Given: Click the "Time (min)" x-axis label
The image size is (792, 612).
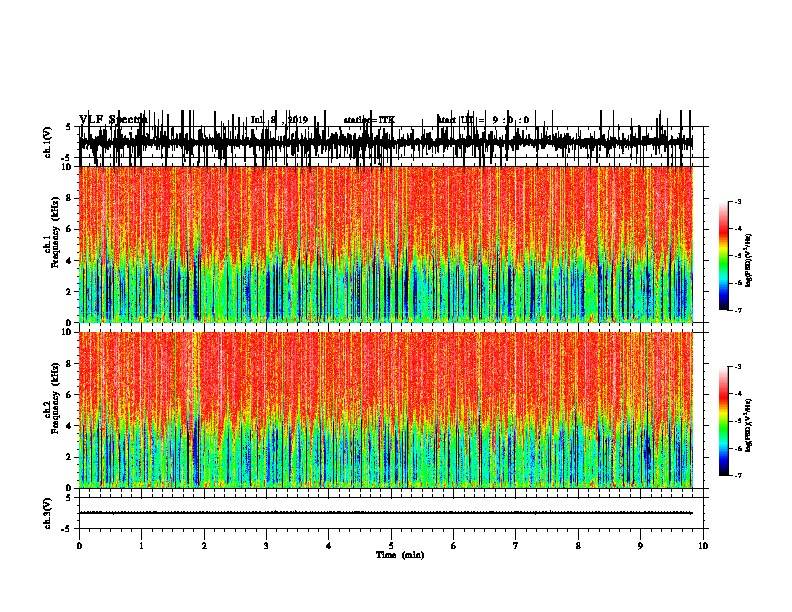Looking at the screenshot, I should [x=400, y=555].
